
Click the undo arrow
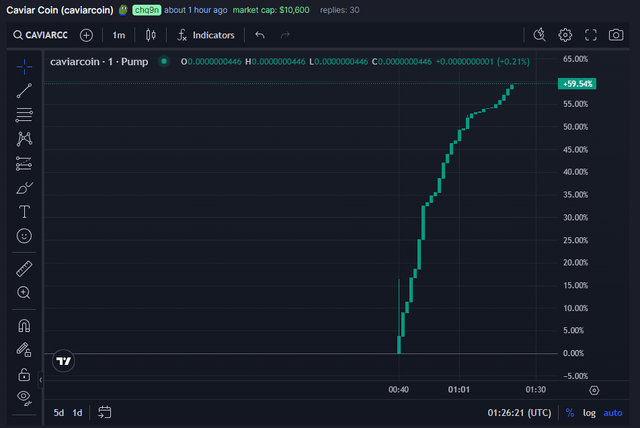coord(260,35)
